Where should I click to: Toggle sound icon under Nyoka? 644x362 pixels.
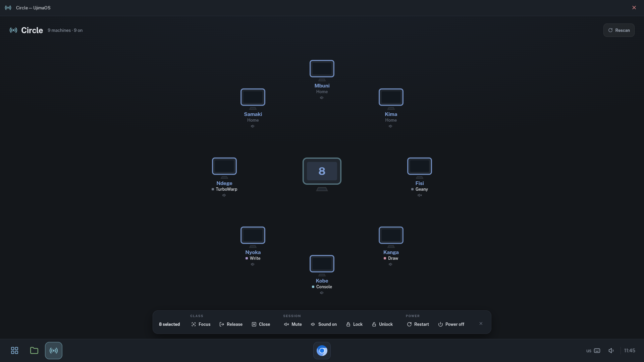[x=253, y=264]
